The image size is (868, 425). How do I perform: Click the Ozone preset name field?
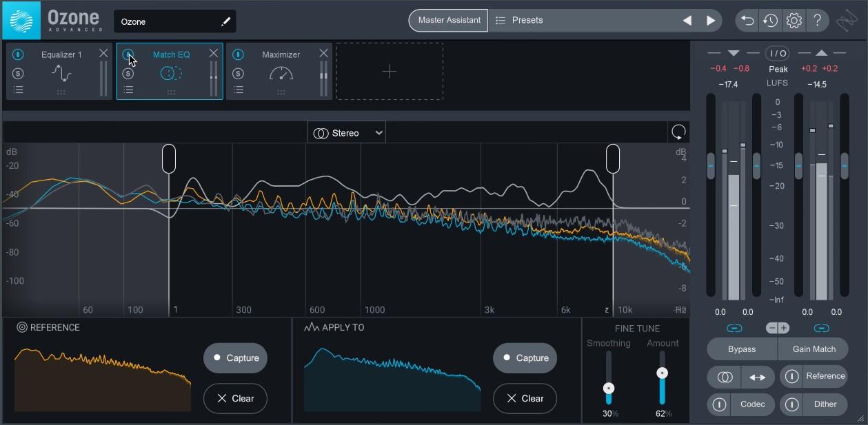point(175,21)
